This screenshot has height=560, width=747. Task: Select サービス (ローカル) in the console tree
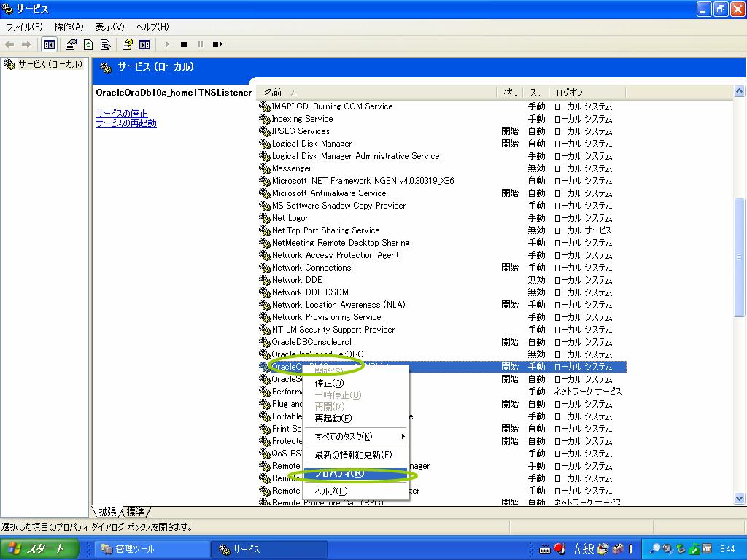click(x=50, y=64)
